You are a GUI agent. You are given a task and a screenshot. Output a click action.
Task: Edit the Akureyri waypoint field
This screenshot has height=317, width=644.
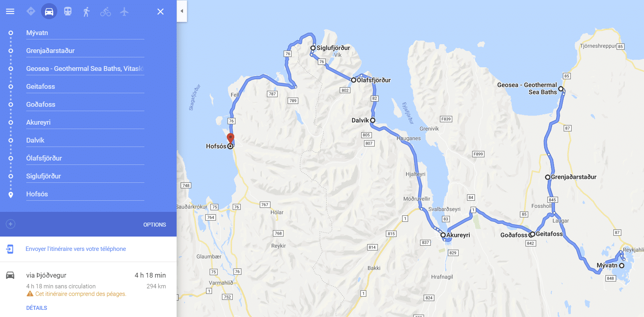tap(85, 123)
